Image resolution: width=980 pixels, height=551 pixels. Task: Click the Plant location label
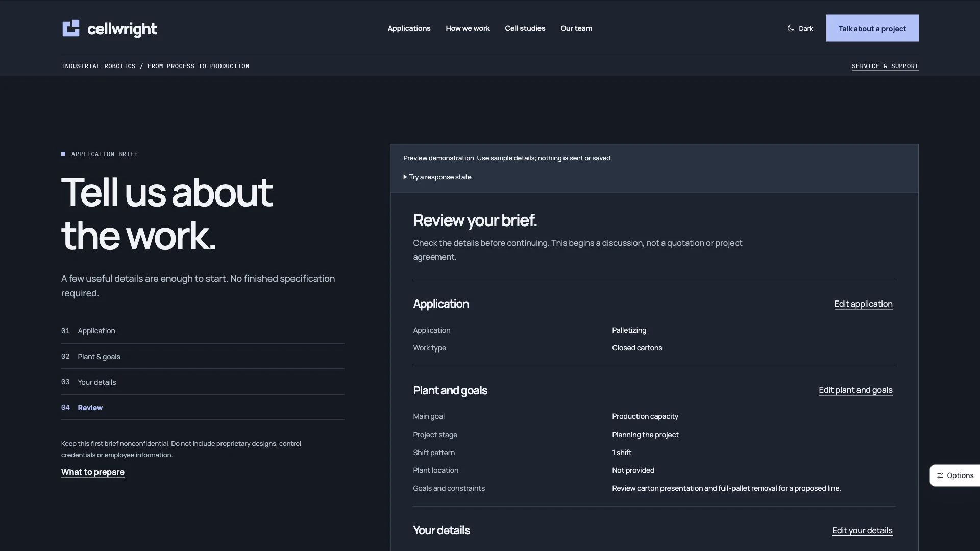(435, 471)
